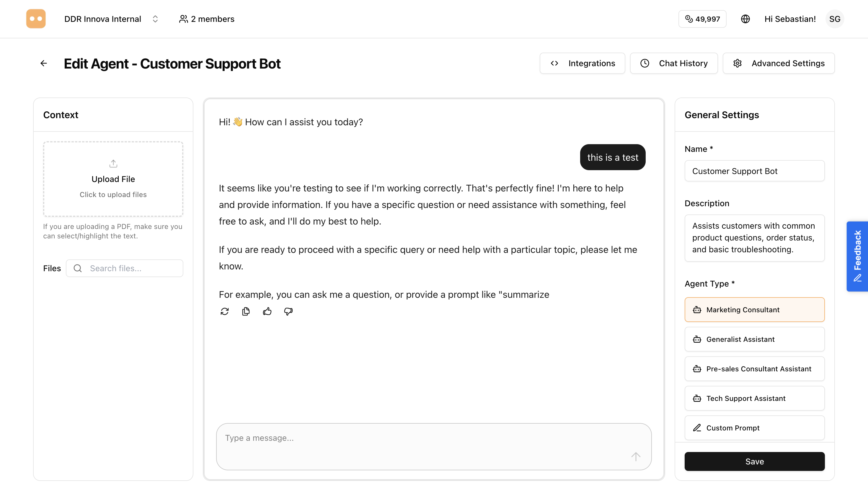Regenerate the assistant's response
The height and width of the screenshot is (491, 868).
pos(225,311)
